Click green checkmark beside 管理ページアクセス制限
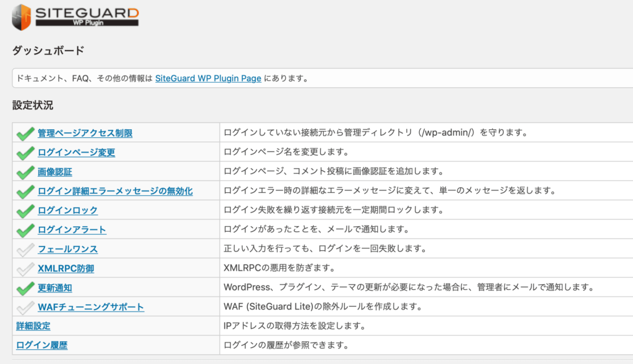Screen dimensions: 633x364 click(25, 133)
